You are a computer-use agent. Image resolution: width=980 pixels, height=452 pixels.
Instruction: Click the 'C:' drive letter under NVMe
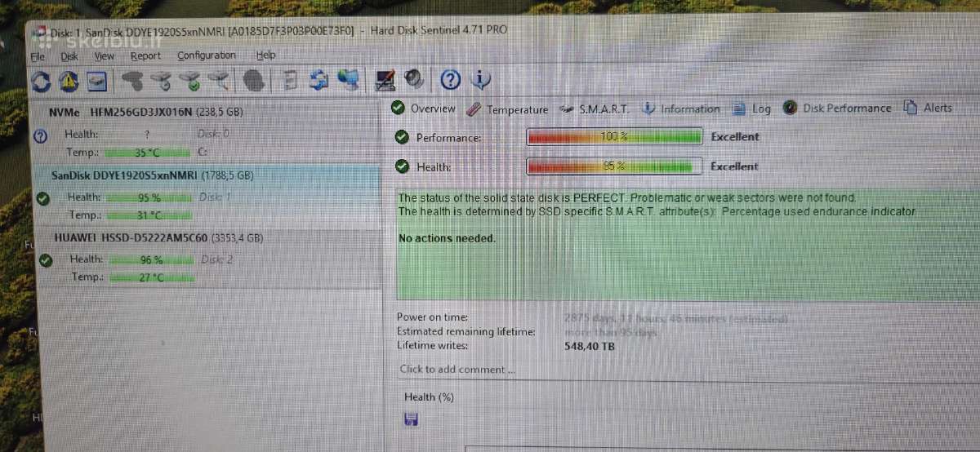click(x=203, y=152)
